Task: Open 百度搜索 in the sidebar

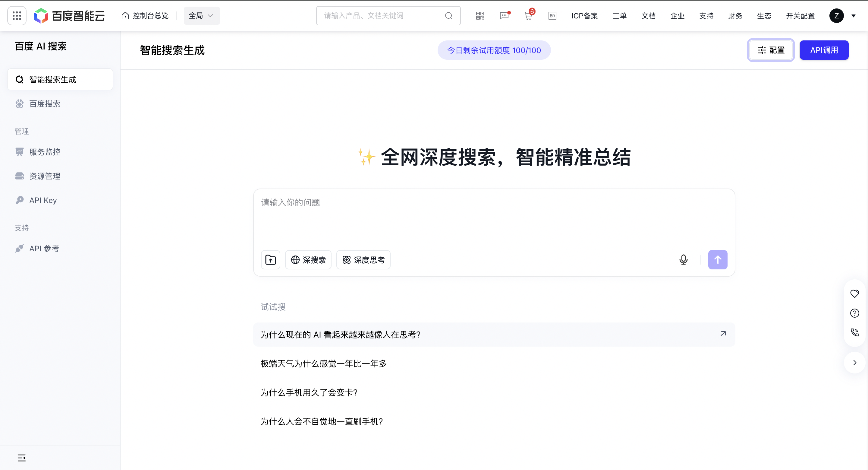Action: (x=46, y=103)
